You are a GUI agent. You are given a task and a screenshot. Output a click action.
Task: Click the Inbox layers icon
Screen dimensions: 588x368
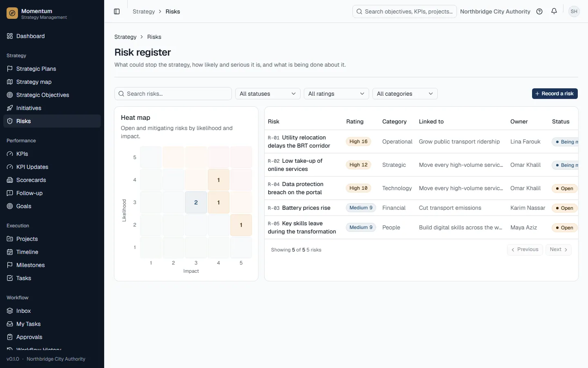pos(10,311)
